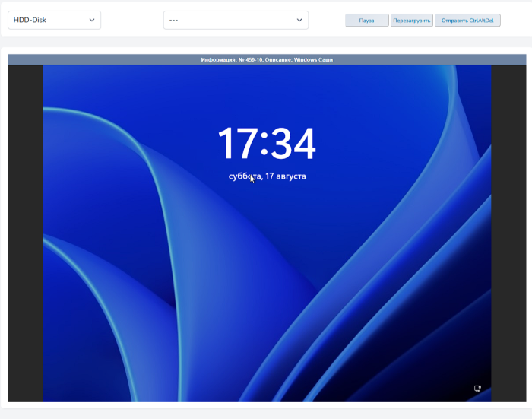Screen dimensions: 532x419
Task: Open the HDD-Disk boot device dropdown
Action: pos(54,20)
